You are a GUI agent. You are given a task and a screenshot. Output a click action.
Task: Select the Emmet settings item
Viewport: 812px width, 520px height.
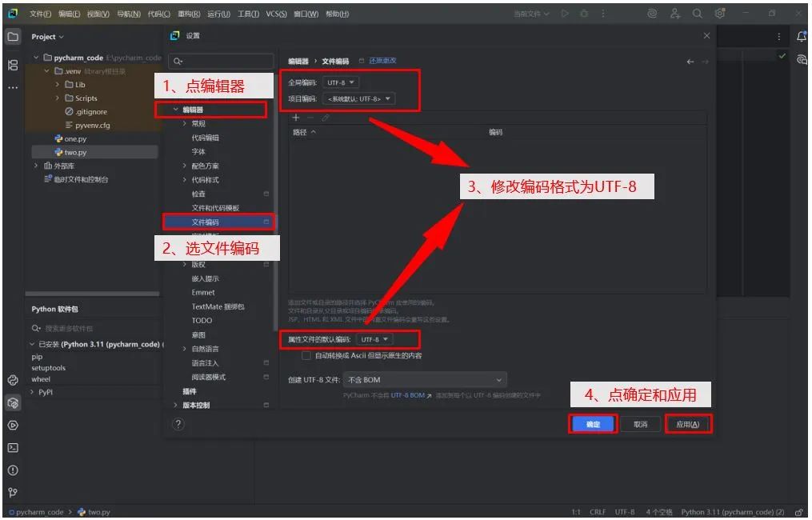(x=203, y=293)
